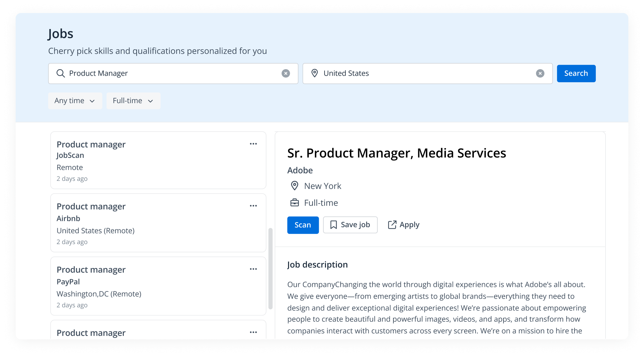Click the external link Apply icon
644x357 pixels.
[392, 225]
